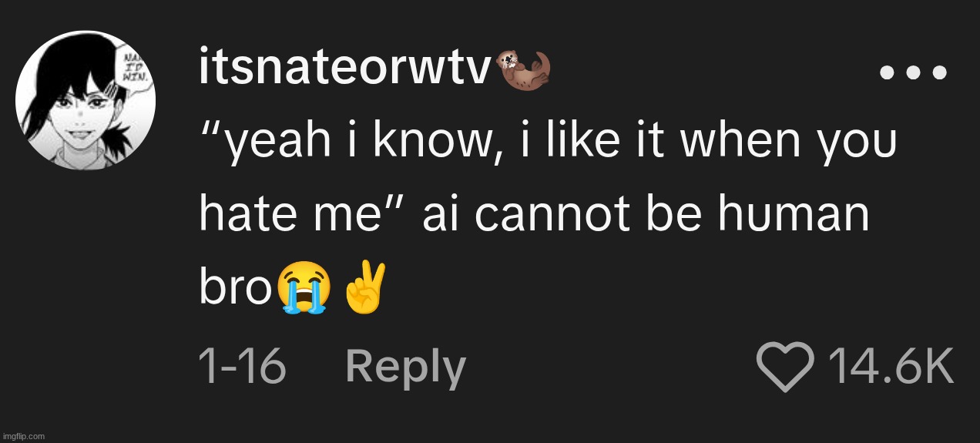
Task: Click the words "ai cannot be human"
Action: point(646,216)
